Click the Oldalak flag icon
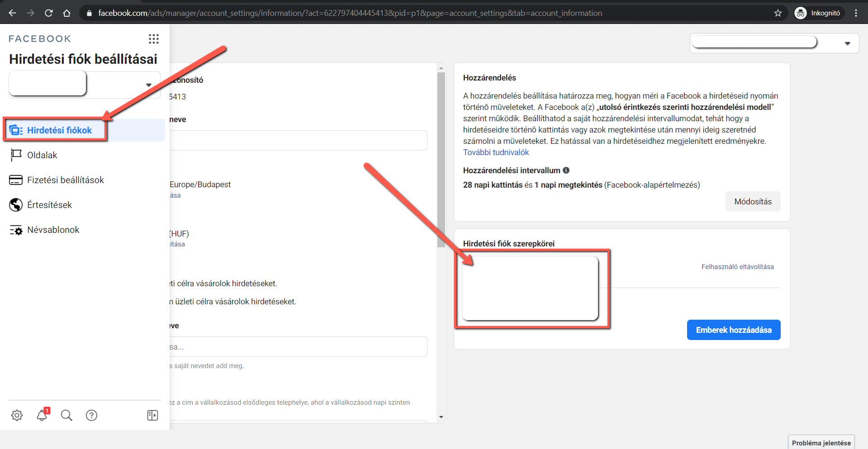 click(16, 155)
